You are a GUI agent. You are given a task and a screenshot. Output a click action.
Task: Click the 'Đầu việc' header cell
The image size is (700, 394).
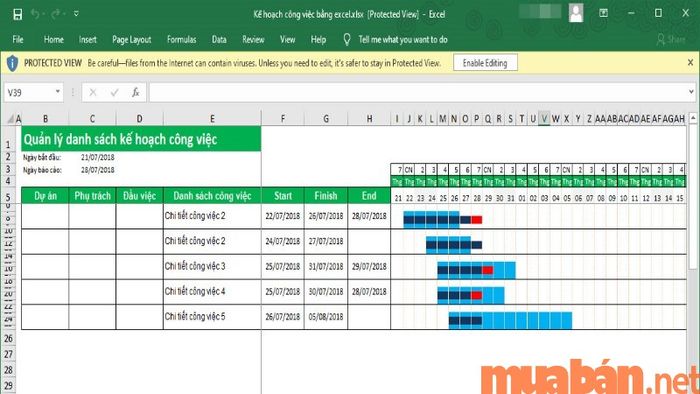pos(139,196)
